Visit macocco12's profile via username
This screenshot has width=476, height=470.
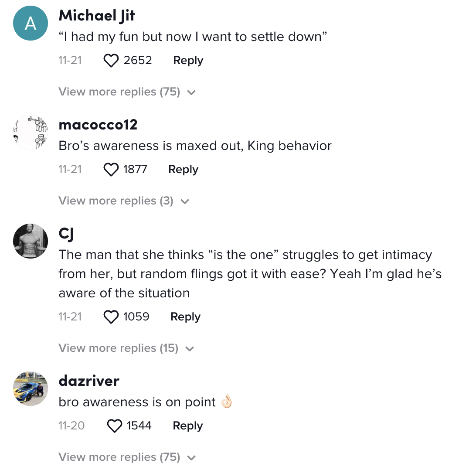(98, 125)
